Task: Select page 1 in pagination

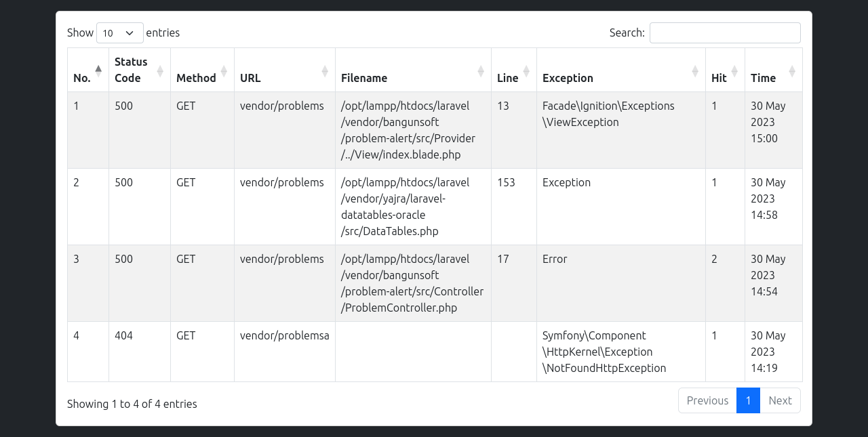Action: click(x=748, y=400)
